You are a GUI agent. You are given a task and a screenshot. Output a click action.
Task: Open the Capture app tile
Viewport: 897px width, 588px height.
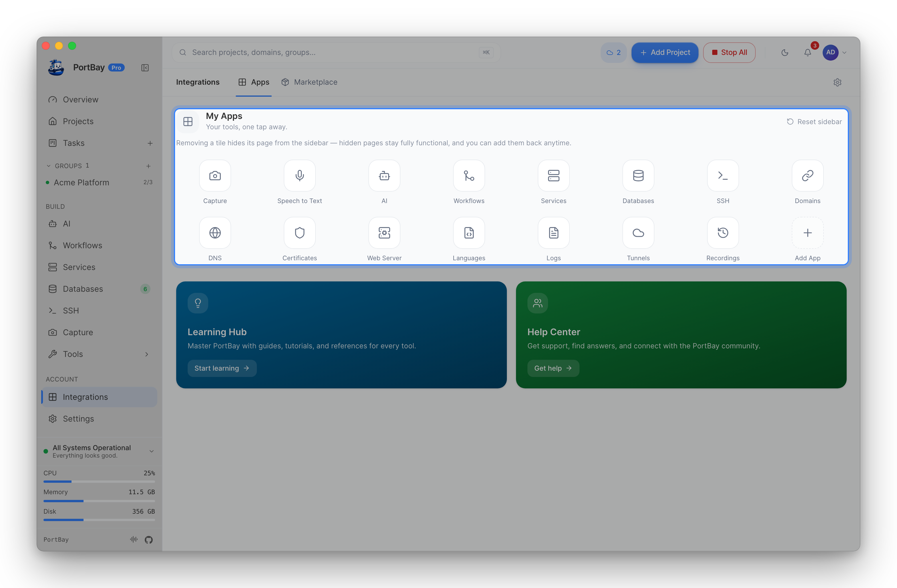215,176
